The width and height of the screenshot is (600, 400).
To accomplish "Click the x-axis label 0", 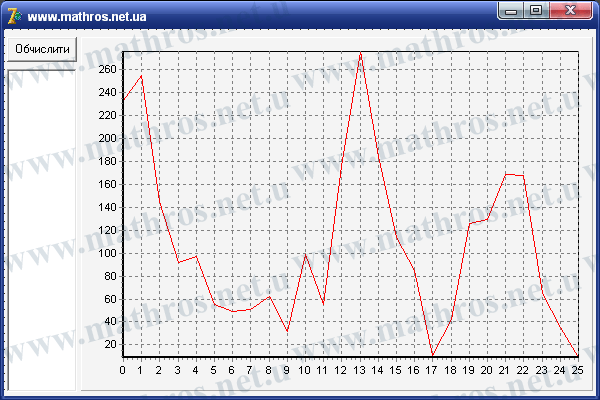I will pyautogui.click(x=122, y=370).
